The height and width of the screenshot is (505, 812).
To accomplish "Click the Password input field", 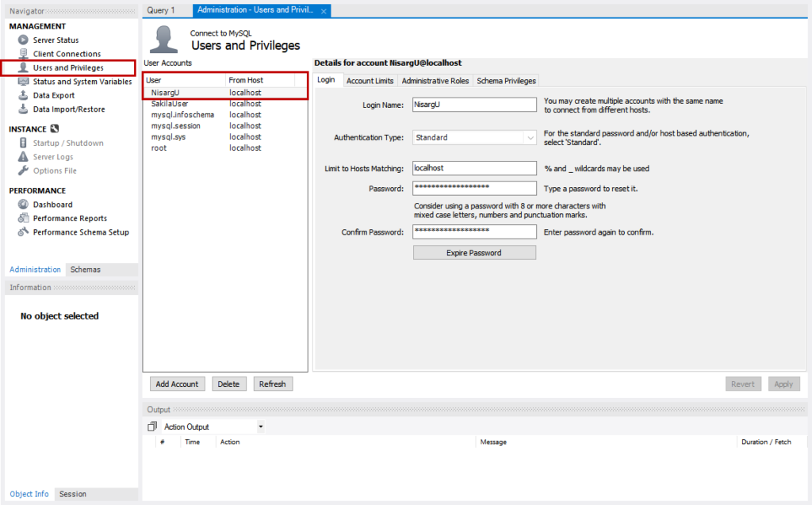I will pyautogui.click(x=474, y=188).
